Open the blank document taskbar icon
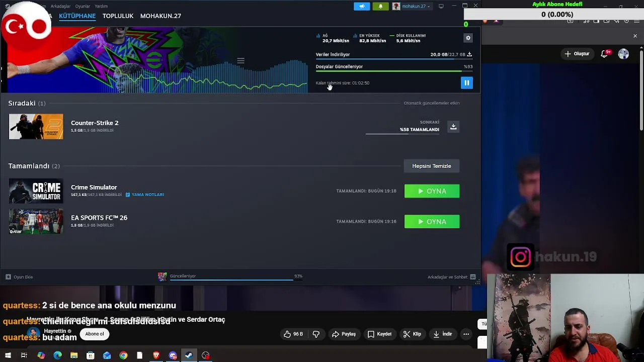This screenshot has height=362, width=644. 139,355
